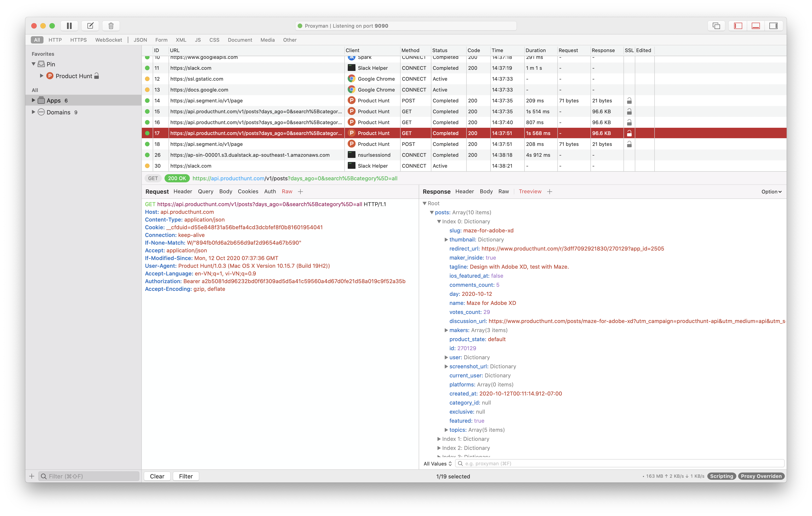The image size is (812, 516).
Task: Click the plus icon beside Treeview tab
Action: (550, 191)
